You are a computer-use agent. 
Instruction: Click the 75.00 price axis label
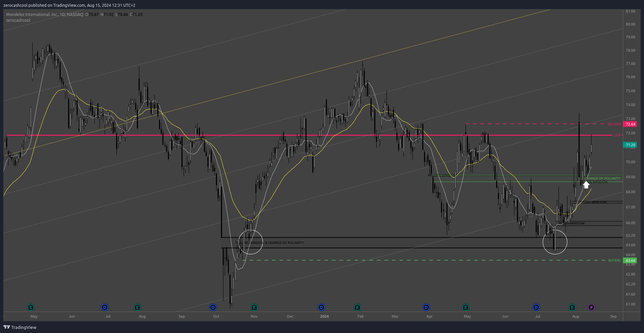(630, 91)
